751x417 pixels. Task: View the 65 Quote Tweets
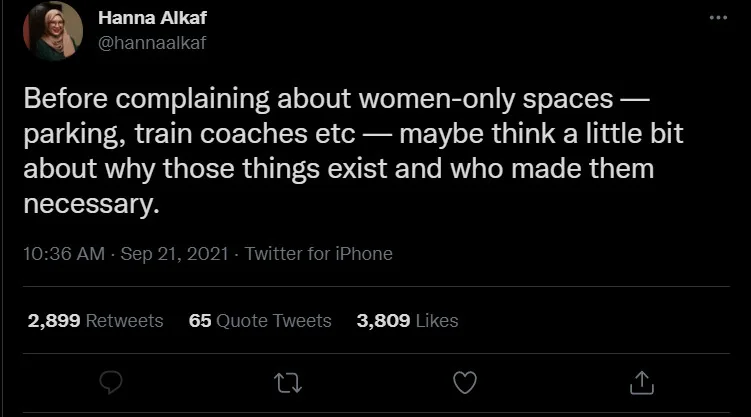(x=259, y=321)
